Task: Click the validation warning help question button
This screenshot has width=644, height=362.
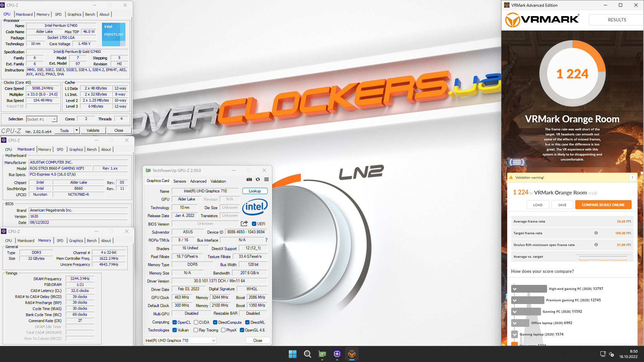Action: 632,178
